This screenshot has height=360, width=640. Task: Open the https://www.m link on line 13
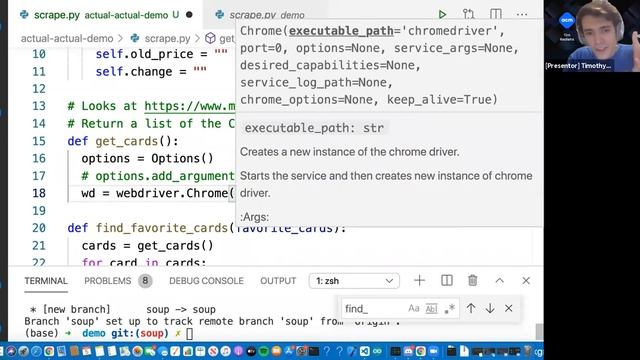tap(190, 106)
